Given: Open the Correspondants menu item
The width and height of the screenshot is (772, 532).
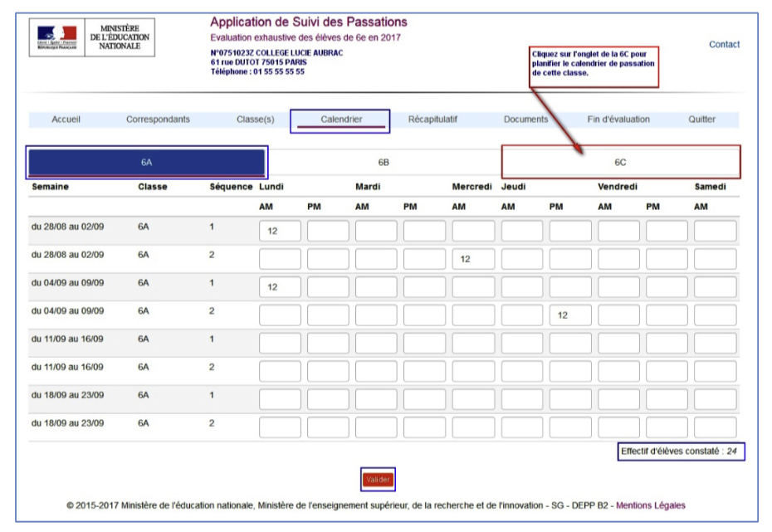Looking at the screenshot, I should click(x=158, y=119).
